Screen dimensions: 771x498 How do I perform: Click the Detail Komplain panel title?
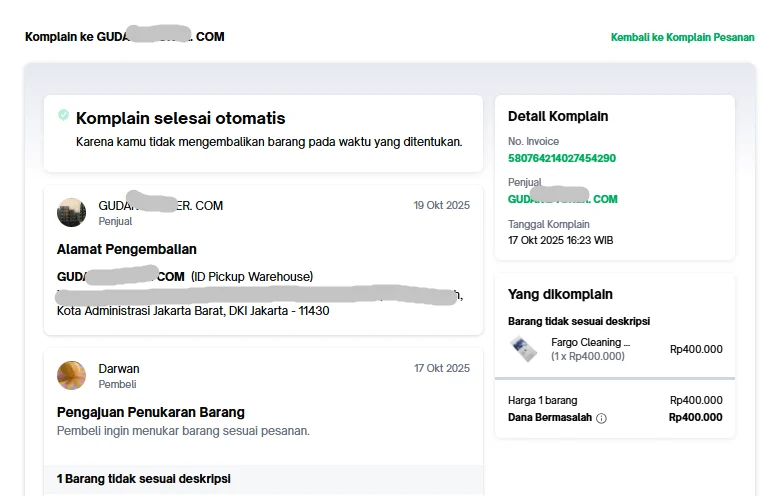pyautogui.click(x=557, y=116)
